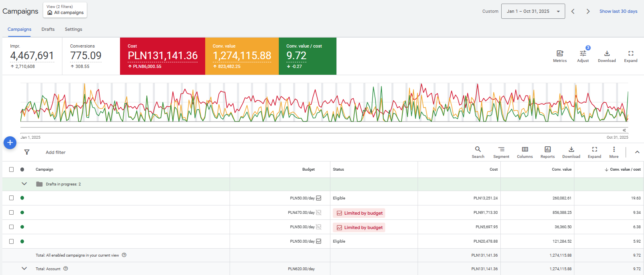The image size is (644, 275).
Task: Open the Segment options icon
Action: click(x=501, y=149)
